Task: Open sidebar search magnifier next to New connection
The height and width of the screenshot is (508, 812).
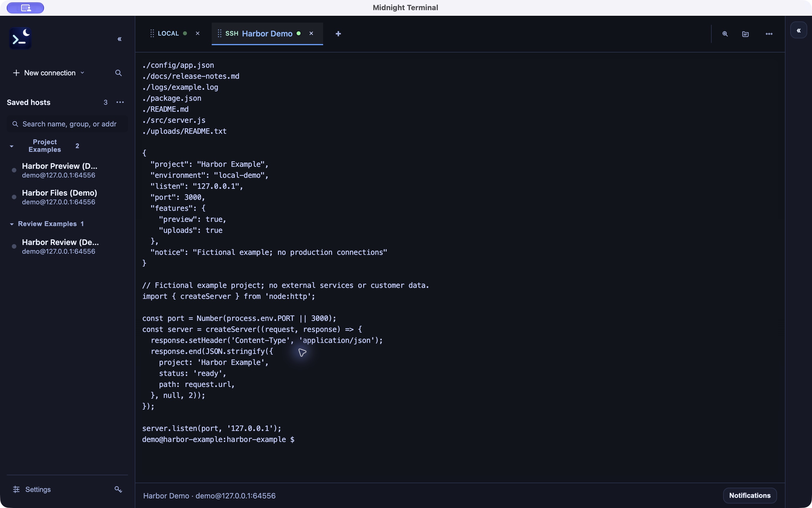Action: (118, 73)
